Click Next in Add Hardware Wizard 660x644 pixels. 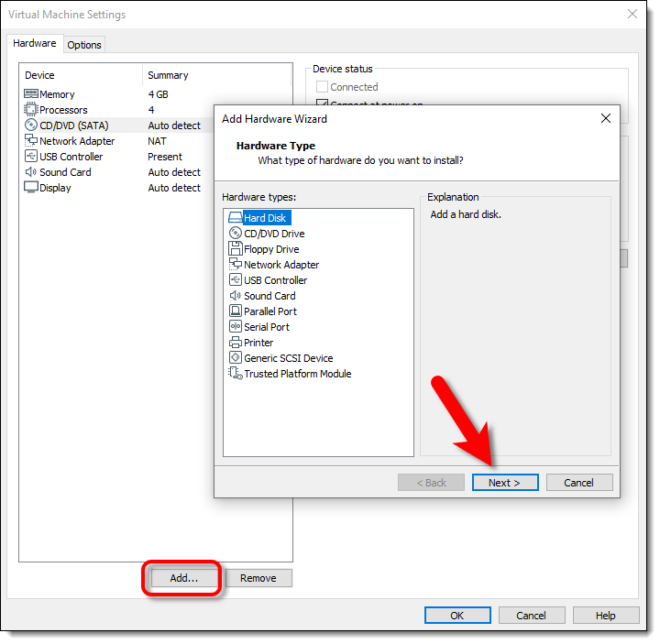click(x=505, y=483)
